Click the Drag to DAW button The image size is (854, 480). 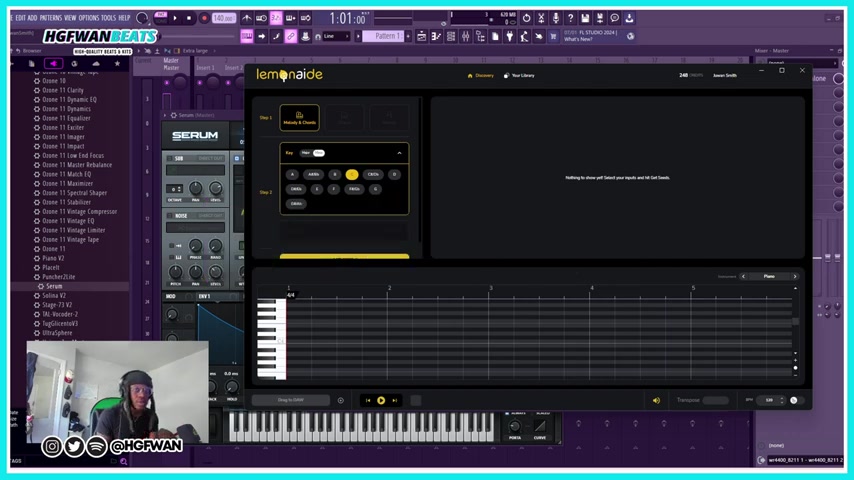291,400
